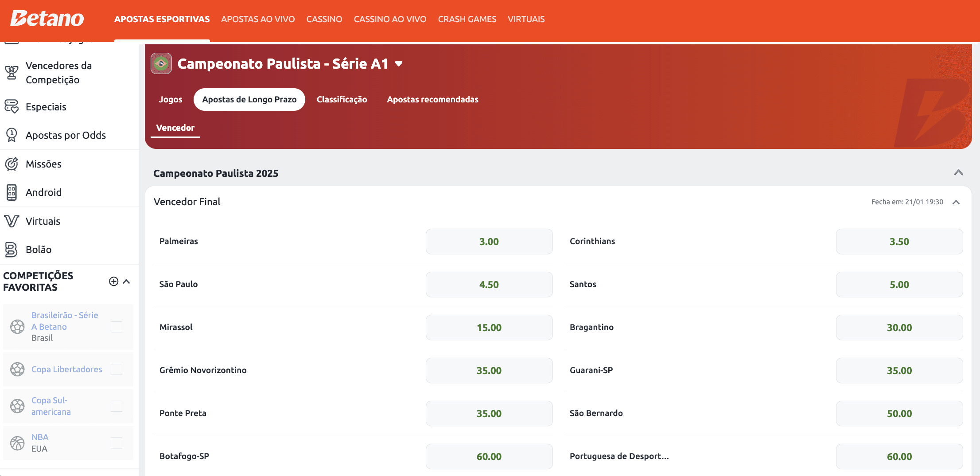Open the Vencedores da Competição trophy icon

pos(12,73)
